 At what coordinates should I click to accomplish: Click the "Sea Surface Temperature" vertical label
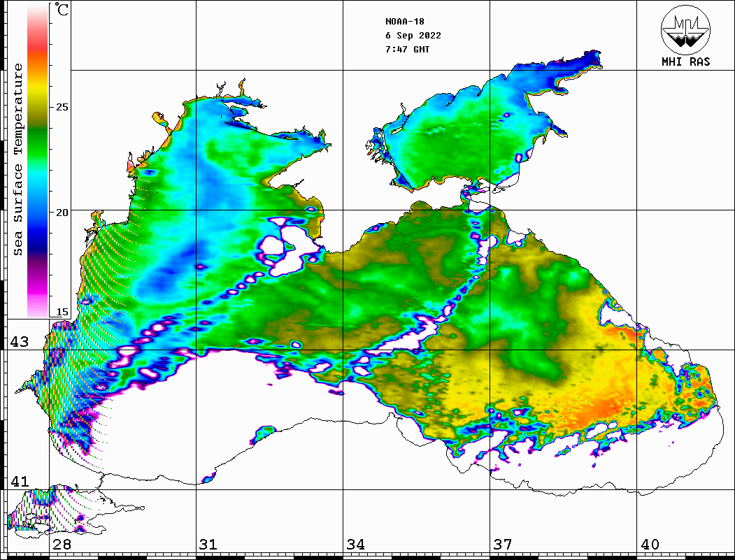(17, 159)
